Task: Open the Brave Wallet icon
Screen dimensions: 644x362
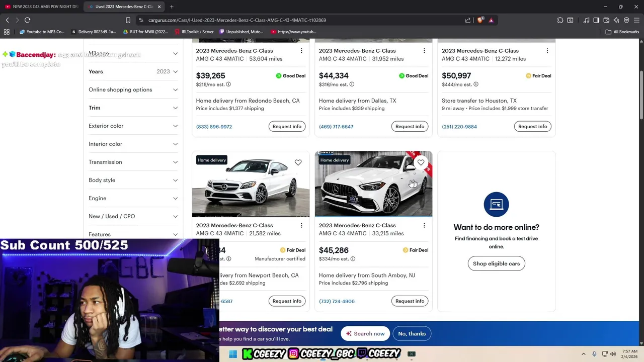Action: pos(606,20)
